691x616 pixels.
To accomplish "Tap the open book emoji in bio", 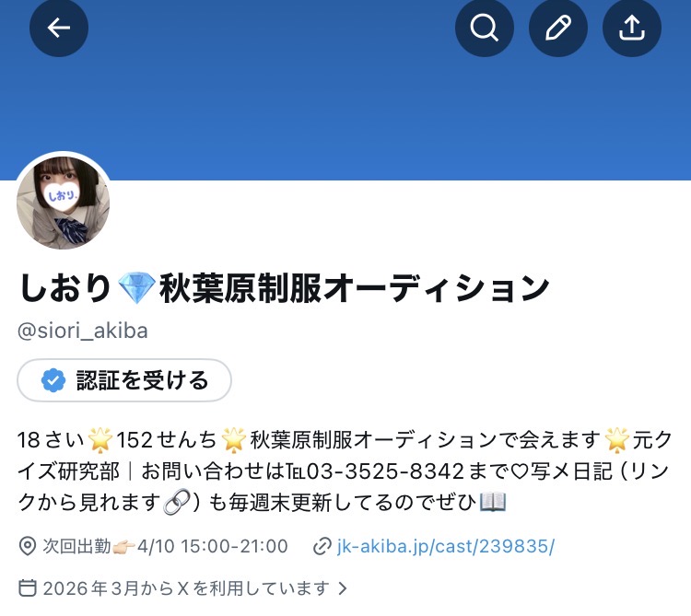I will pyautogui.click(x=493, y=502).
